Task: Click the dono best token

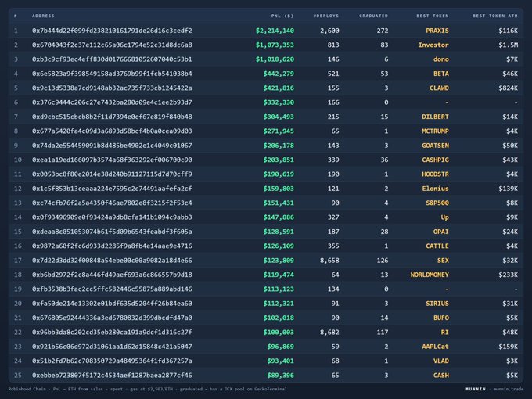Action: (441, 59)
